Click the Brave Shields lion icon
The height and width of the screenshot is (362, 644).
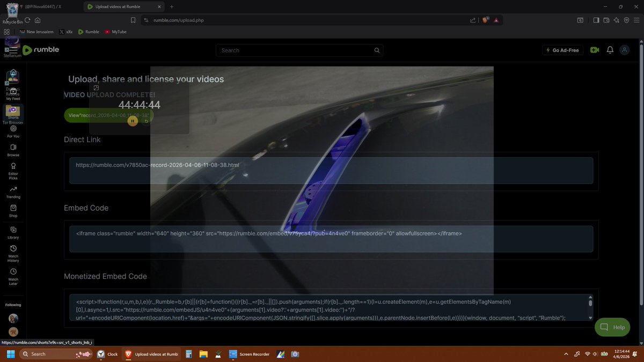(x=485, y=20)
